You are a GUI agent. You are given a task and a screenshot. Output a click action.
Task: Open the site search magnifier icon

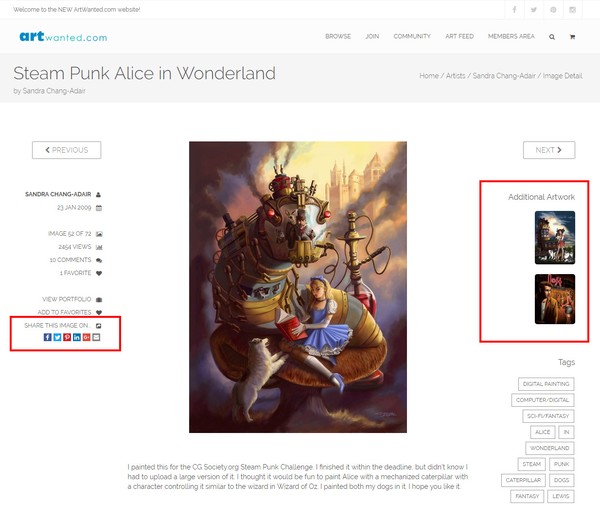552,37
